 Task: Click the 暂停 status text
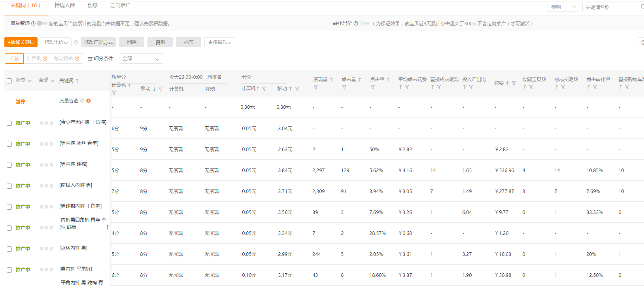[x=20, y=102]
